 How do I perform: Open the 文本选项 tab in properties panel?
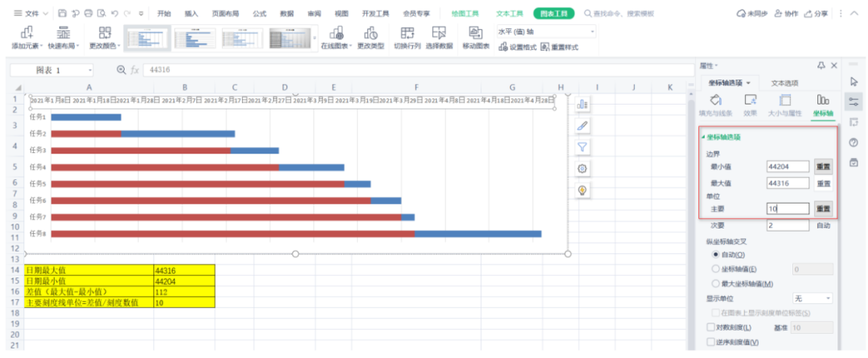pyautogui.click(x=784, y=83)
